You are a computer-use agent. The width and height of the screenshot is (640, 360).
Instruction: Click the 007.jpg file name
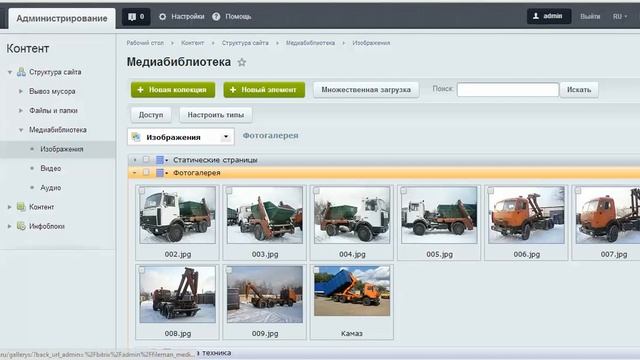point(614,254)
